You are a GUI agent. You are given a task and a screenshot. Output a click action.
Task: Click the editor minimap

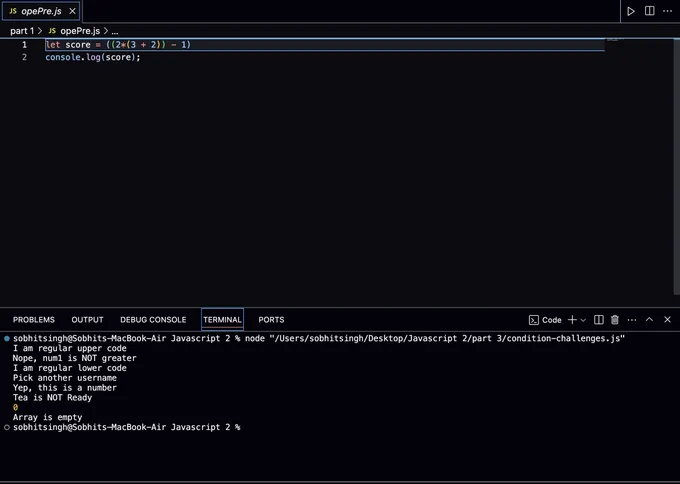click(613, 40)
